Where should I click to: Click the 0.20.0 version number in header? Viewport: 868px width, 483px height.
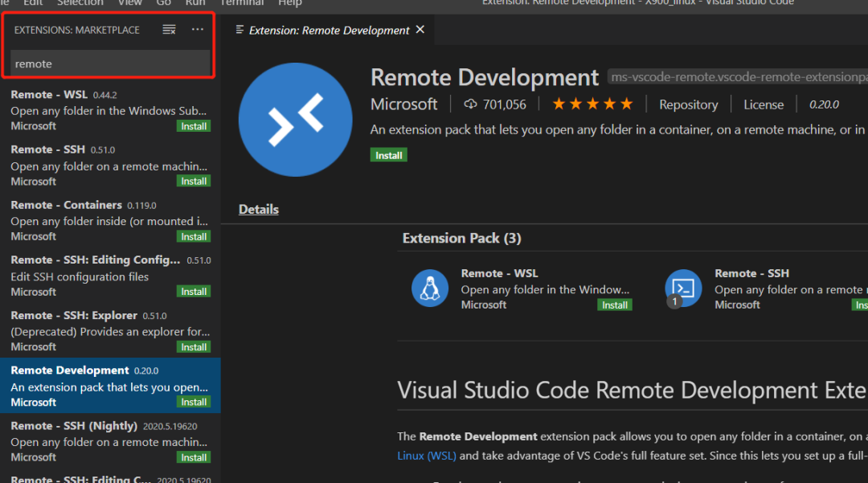click(824, 104)
